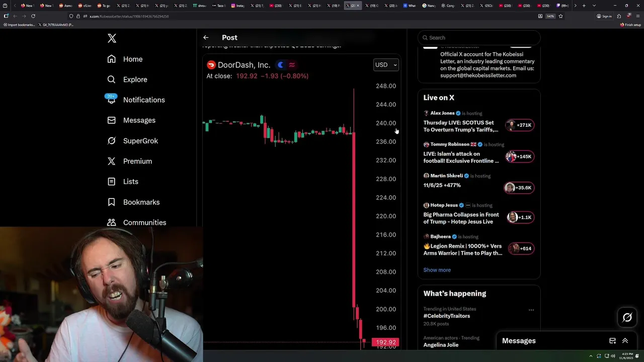Switch to the GSCk browser tab
Viewport: 644px width, 362px height.
coord(486,6)
